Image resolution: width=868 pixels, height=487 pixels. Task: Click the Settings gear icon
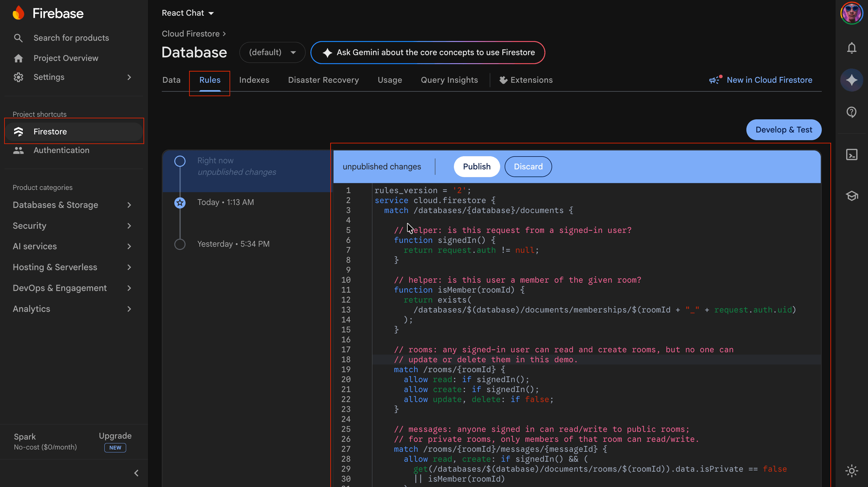tap(18, 77)
